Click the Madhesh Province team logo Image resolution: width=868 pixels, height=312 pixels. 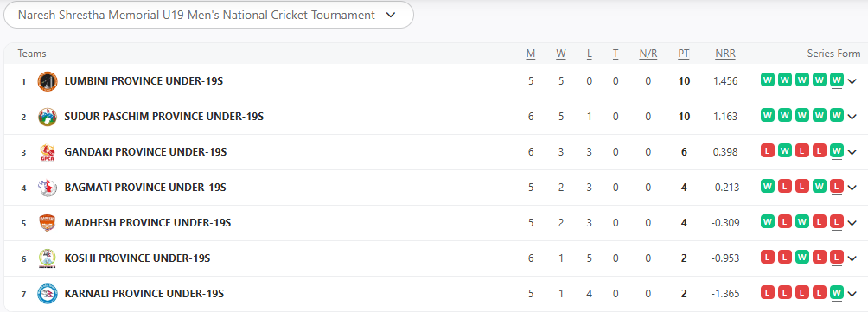[48, 223]
